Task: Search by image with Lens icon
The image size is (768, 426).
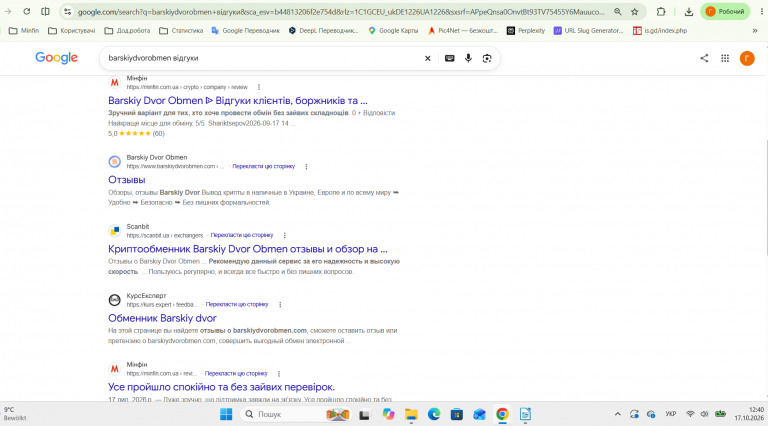Action: [487, 58]
